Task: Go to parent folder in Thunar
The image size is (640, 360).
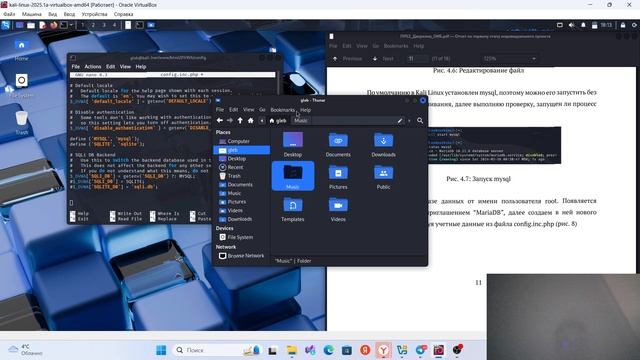Action: tap(240, 120)
